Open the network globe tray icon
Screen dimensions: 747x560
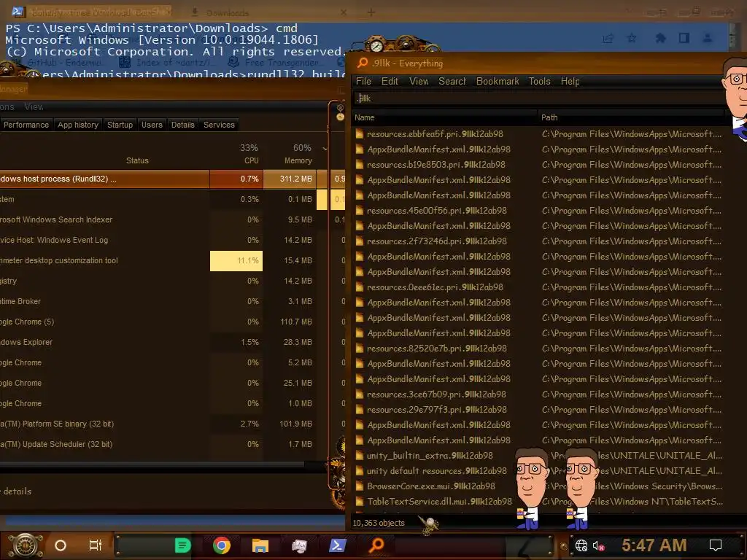tap(581, 545)
